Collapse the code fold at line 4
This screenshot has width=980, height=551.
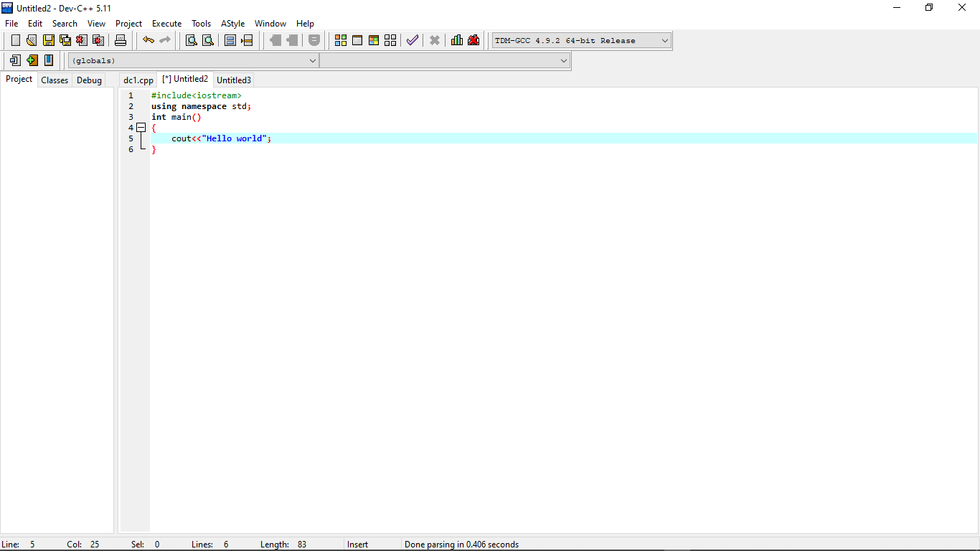pyautogui.click(x=141, y=127)
